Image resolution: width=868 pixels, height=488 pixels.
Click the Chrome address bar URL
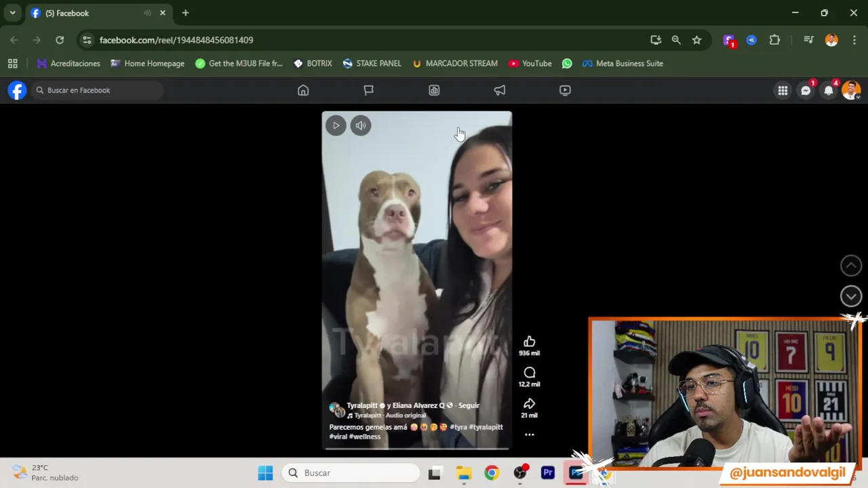176,40
